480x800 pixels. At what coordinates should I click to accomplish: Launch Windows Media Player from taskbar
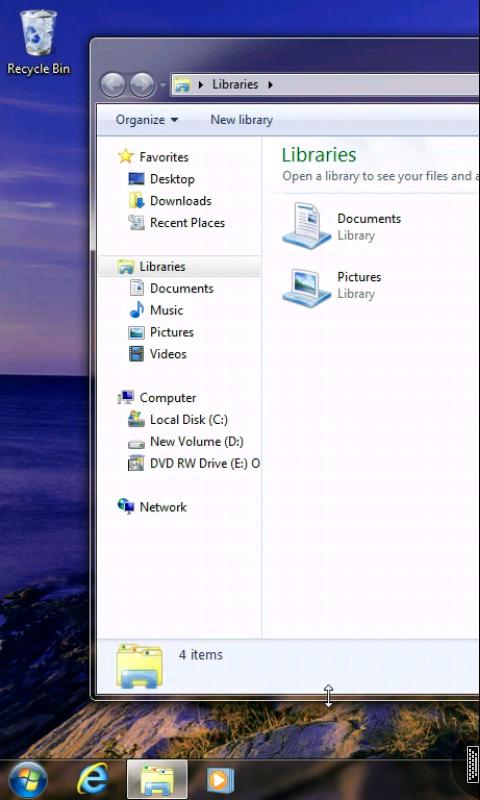tap(220, 780)
